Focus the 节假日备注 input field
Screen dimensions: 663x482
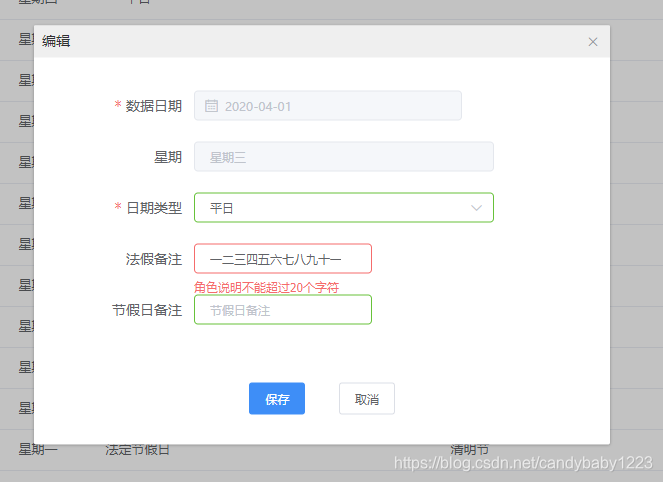point(283,310)
